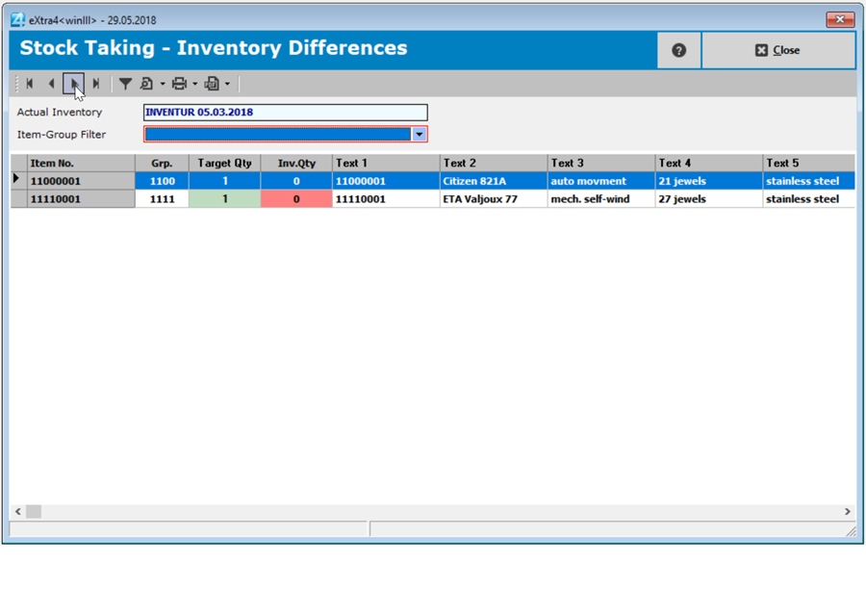866x616 pixels.
Task: Export the list as PDF
Action: pyautogui.click(x=213, y=84)
